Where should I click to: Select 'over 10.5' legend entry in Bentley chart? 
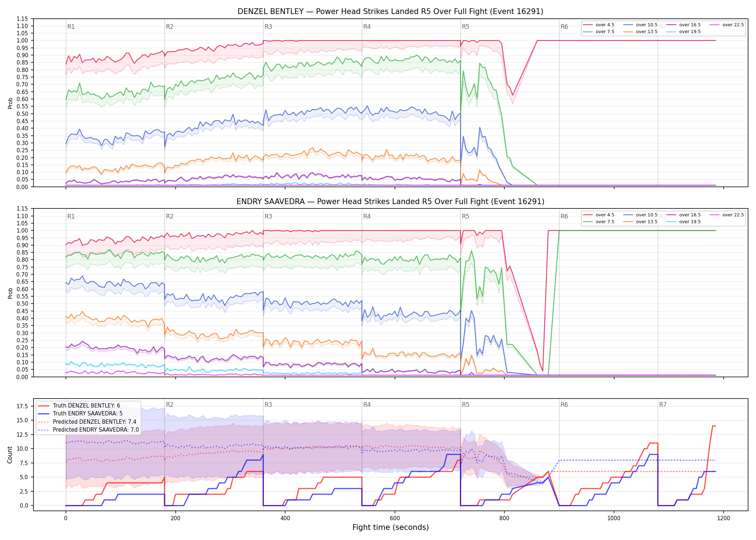[640, 25]
